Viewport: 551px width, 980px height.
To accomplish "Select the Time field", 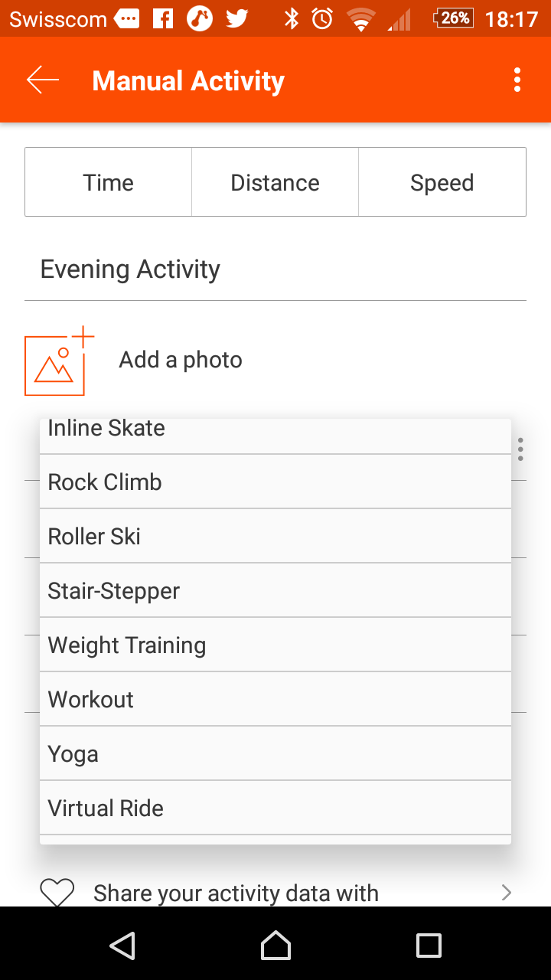I will pos(108,182).
